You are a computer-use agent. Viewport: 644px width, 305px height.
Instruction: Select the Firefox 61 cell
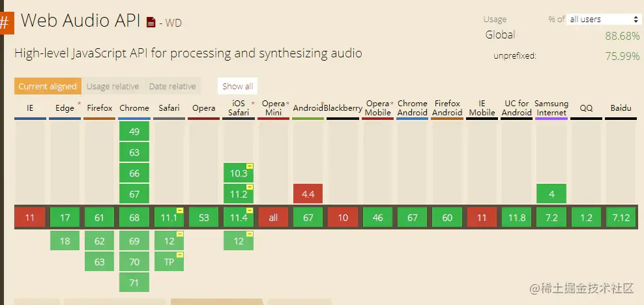pos(99,218)
